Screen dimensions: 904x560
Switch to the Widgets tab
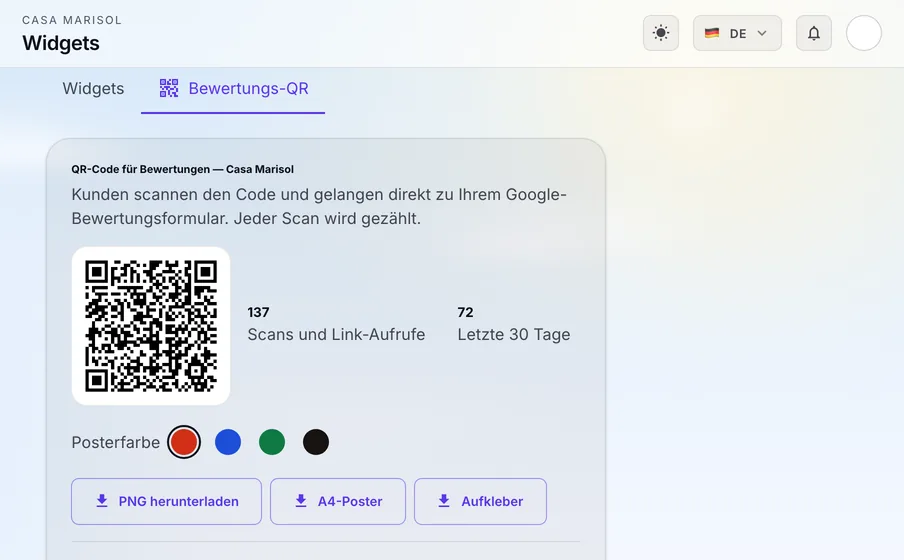point(93,88)
